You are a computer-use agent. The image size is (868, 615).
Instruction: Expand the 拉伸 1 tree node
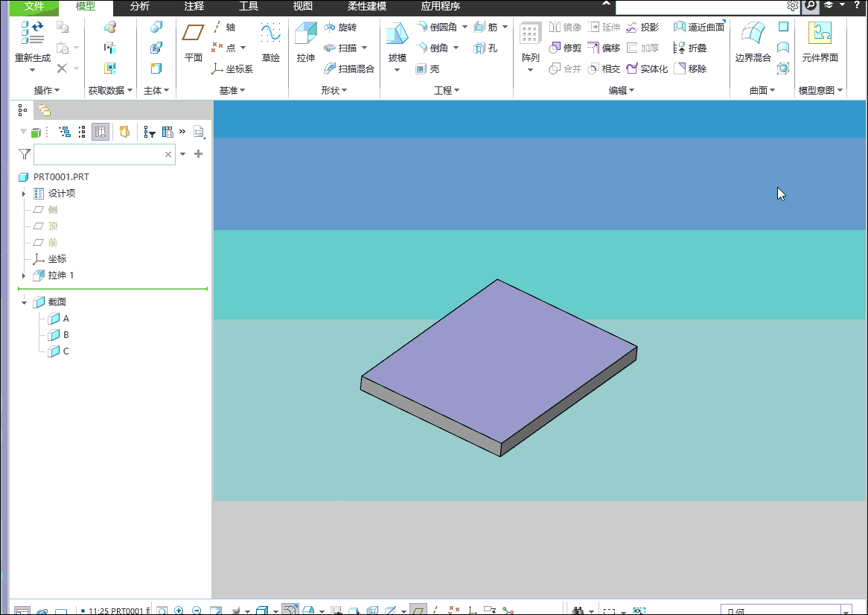pos(24,275)
